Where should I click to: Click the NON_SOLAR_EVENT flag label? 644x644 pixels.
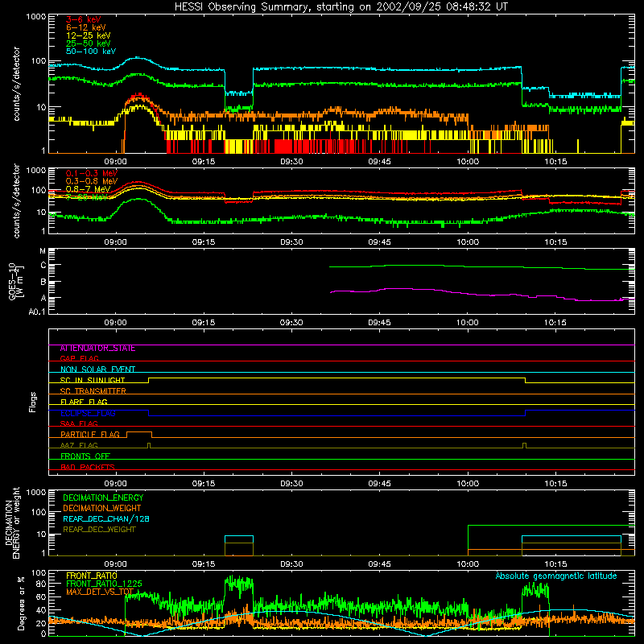coord(97,369)
